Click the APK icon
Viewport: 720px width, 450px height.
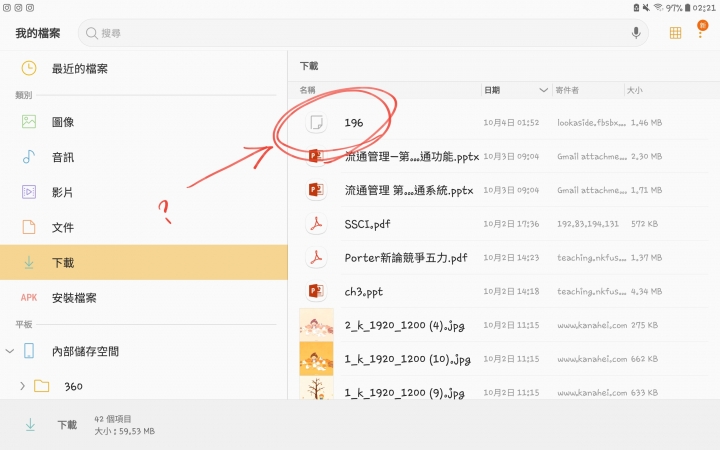coord(28,298)
